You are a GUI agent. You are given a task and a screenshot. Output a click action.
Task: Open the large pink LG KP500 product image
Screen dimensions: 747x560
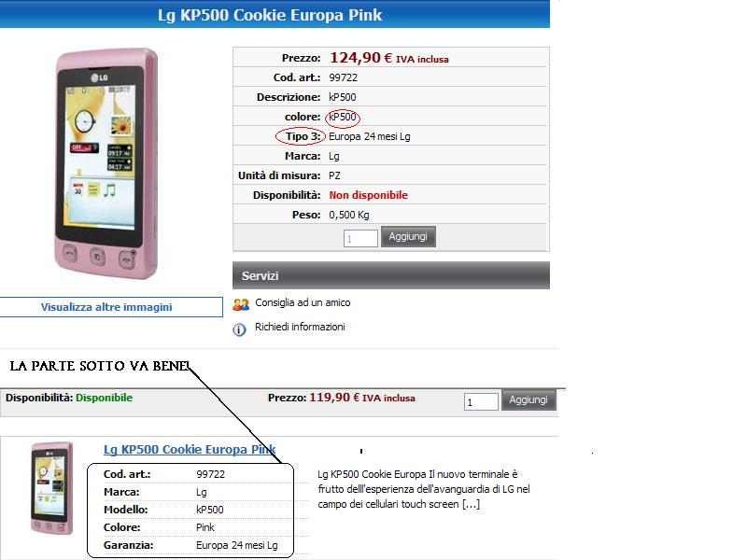point(106,163)
